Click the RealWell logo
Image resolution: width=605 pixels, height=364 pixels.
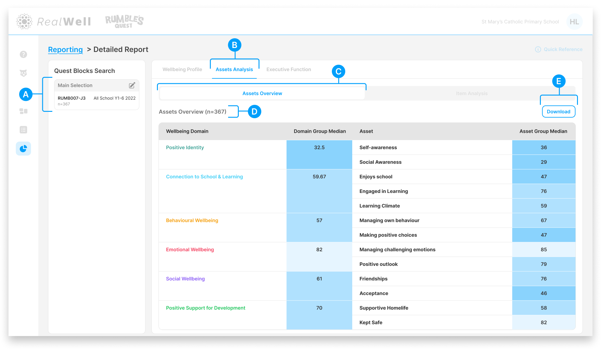tap(54, 22)
